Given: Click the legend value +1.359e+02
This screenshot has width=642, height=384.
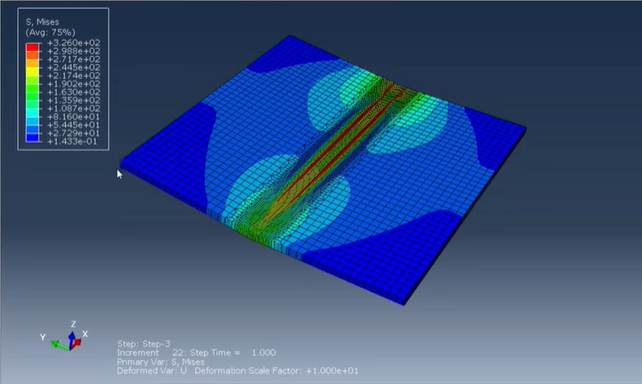Looking at the screenshot, I should tap(74, 100).
